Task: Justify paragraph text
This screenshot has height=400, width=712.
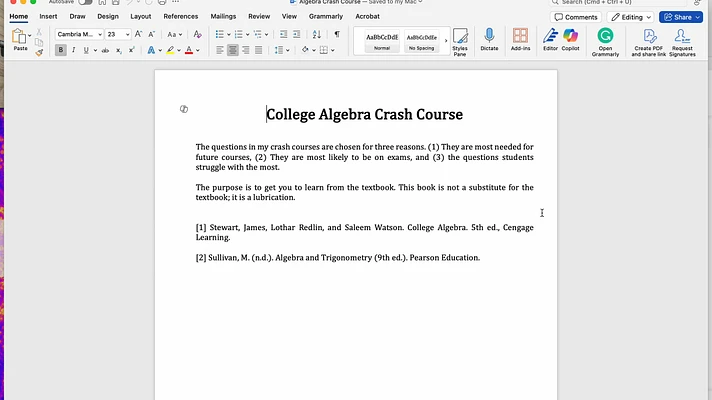Action: 258,50
